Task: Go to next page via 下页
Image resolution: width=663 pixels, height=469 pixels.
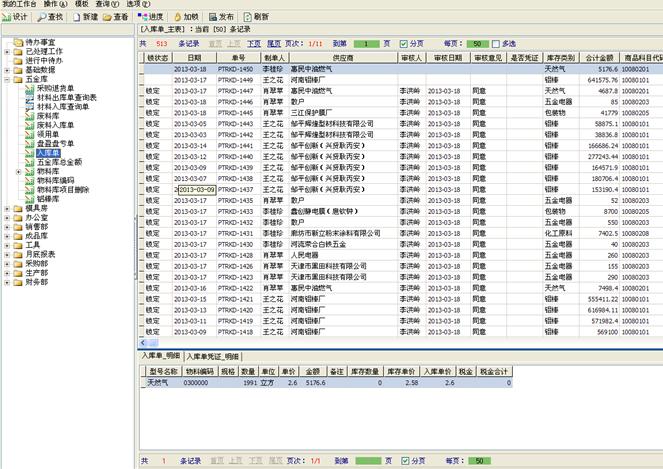Action: [254, 44]
